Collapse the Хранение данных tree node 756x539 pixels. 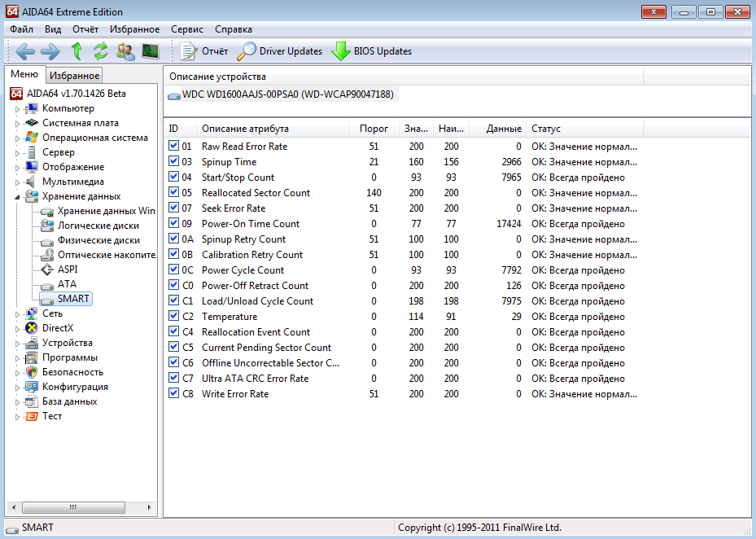point(17,197)
